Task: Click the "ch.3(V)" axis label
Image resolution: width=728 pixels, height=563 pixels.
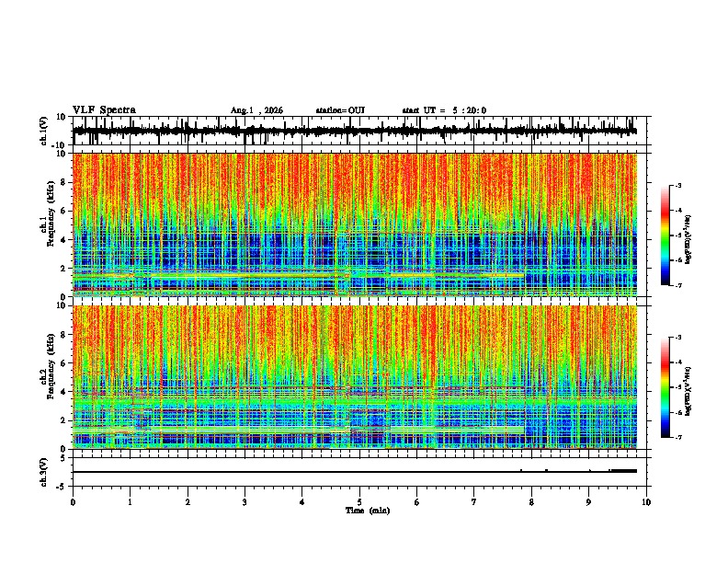Action: [43, 473]
